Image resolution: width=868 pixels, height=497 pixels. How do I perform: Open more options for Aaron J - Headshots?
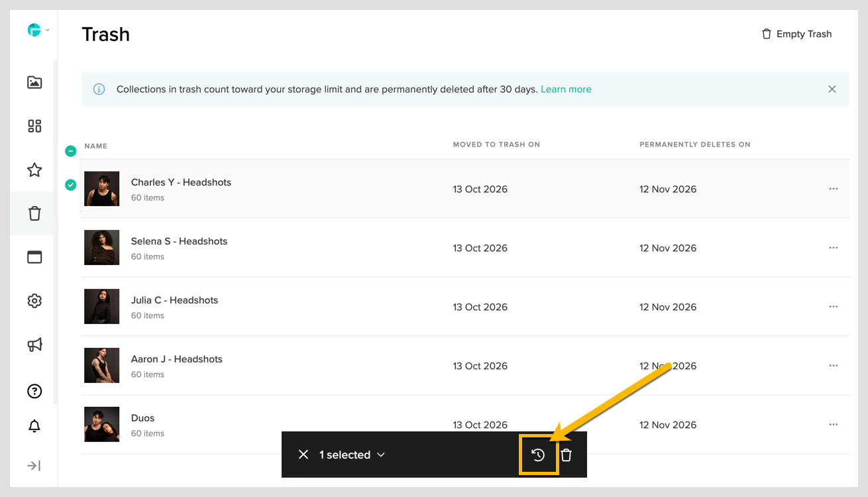pos(834,366)
